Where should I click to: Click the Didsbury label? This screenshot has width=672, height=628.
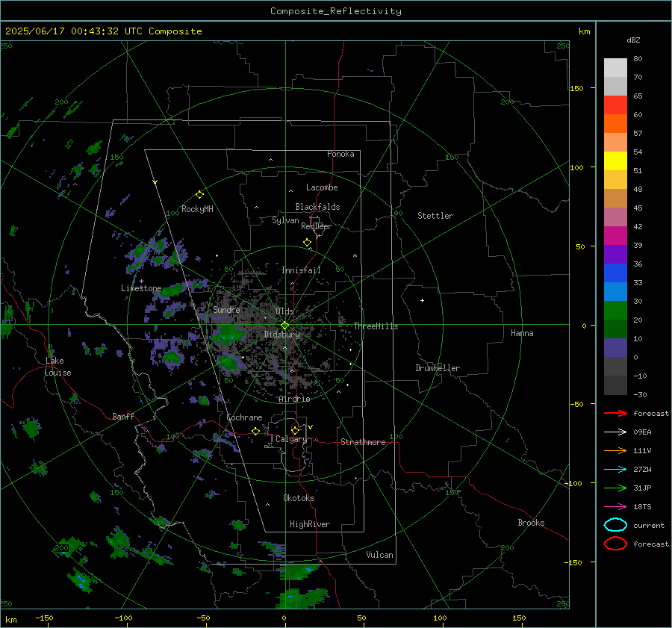click(281, 335)
